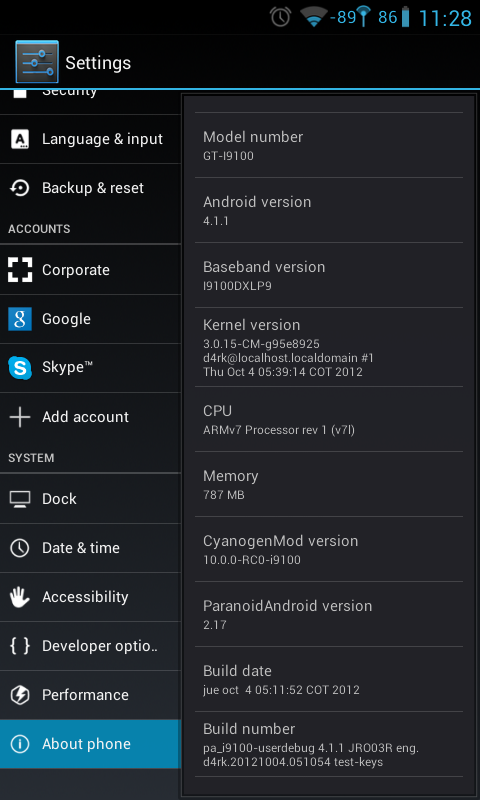The image size is (480, 800).
Task: Select About phone in the sidebar
Action: 90,744
